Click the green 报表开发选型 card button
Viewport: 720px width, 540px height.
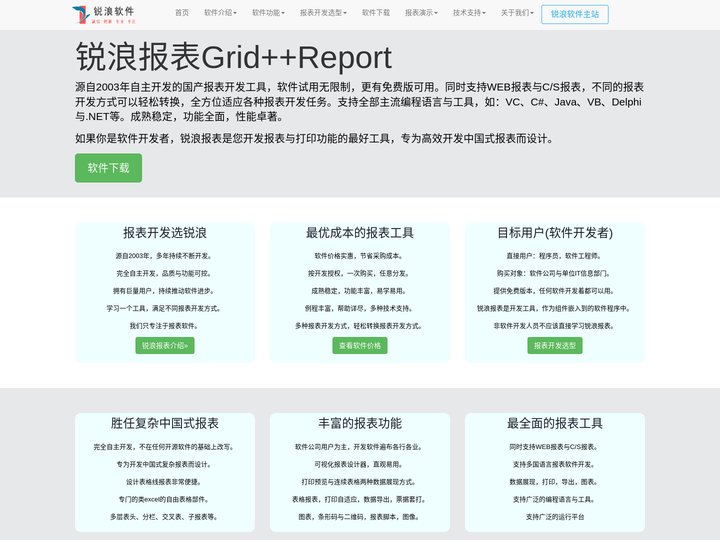[555, 346]
